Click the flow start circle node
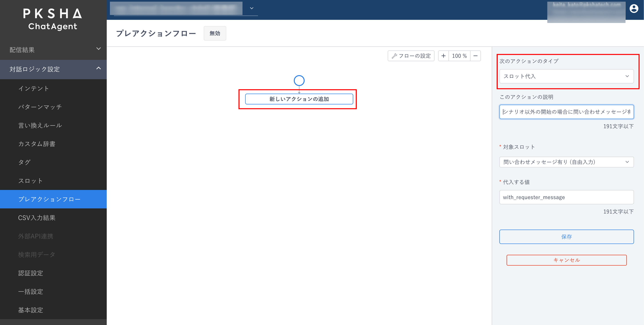 (x=299, y=81)
